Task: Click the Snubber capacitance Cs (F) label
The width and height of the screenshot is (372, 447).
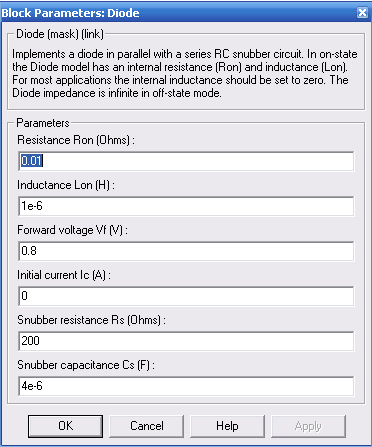Action: click(x=86, y=365)
